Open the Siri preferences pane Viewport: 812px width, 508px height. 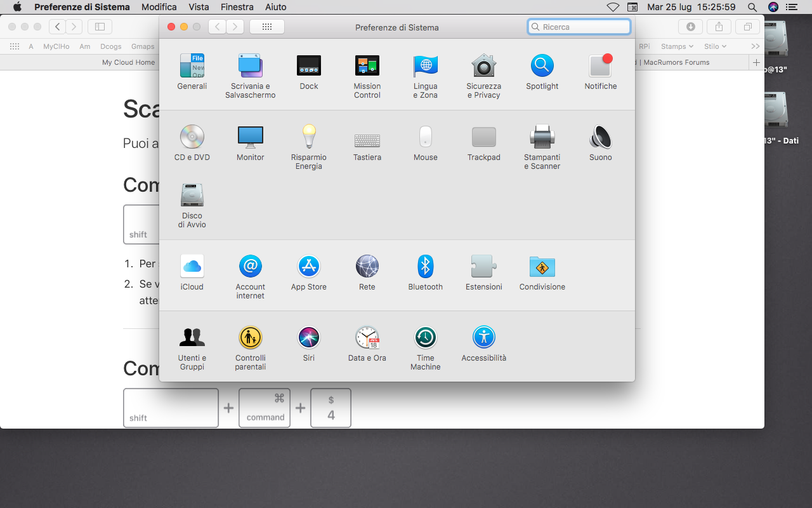point(309,344)
